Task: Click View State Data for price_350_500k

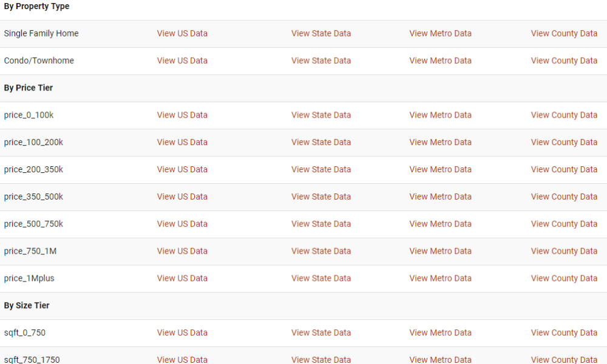Action: pos(321,197)
